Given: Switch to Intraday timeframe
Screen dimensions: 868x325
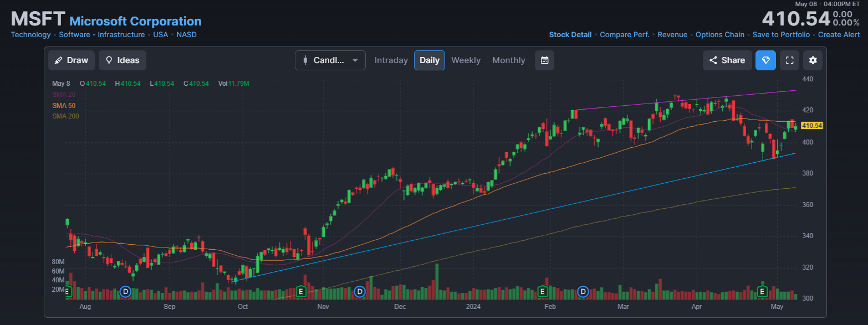Looking at the screenshot, I should tap(391, 60).
